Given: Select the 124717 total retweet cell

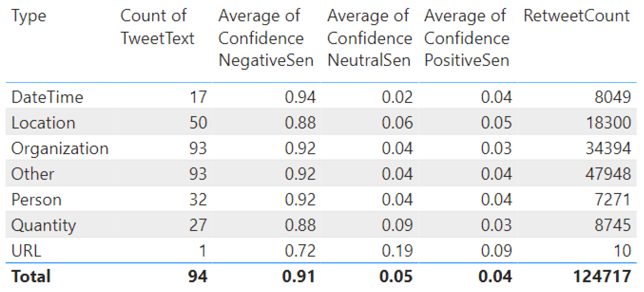Looking at the screenshot, I should [602, 276].
